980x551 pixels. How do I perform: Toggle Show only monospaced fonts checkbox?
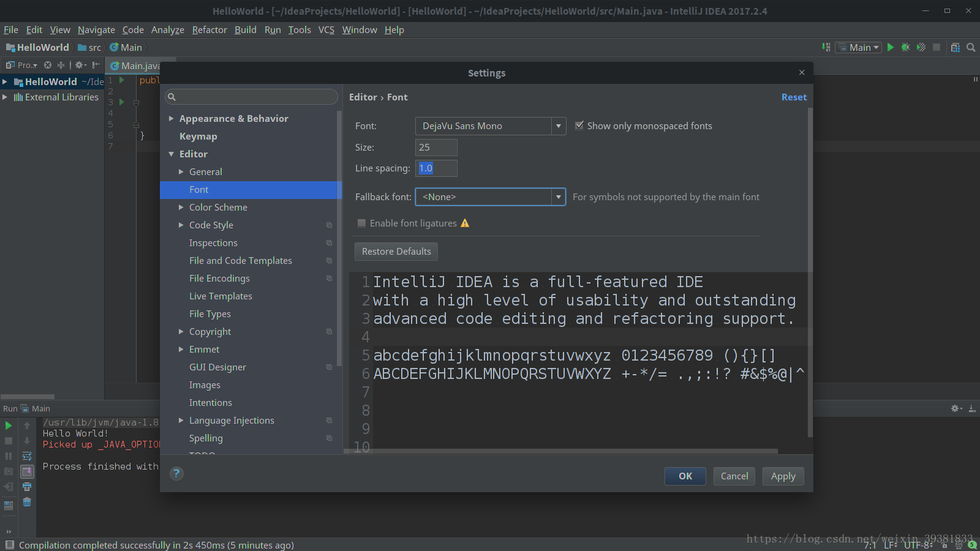coord(579,126)
